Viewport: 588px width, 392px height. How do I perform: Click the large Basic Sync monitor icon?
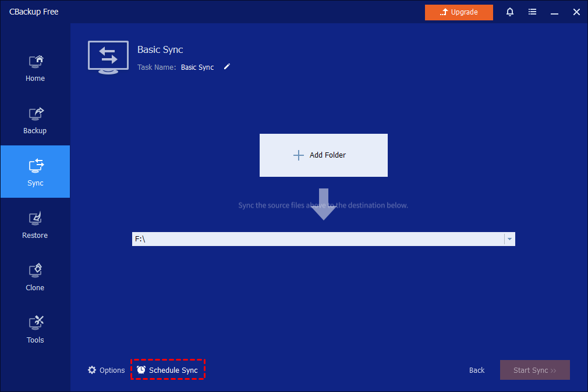[108, 57]
